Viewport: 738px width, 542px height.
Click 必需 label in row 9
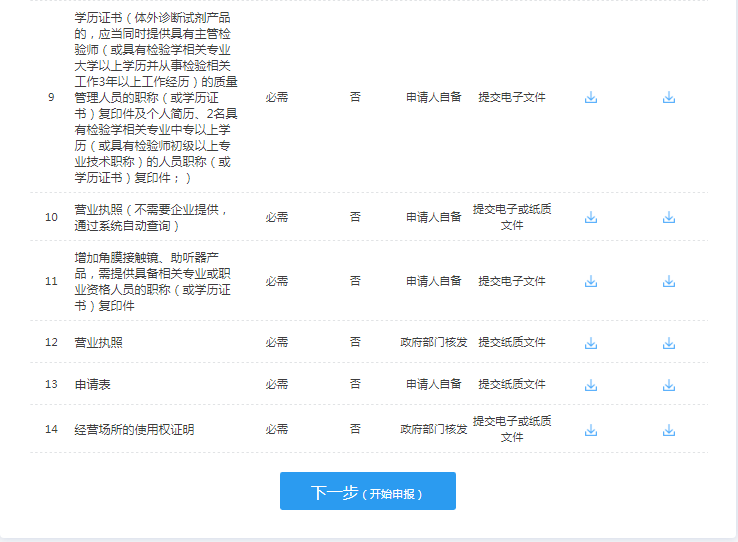(277, 98)
